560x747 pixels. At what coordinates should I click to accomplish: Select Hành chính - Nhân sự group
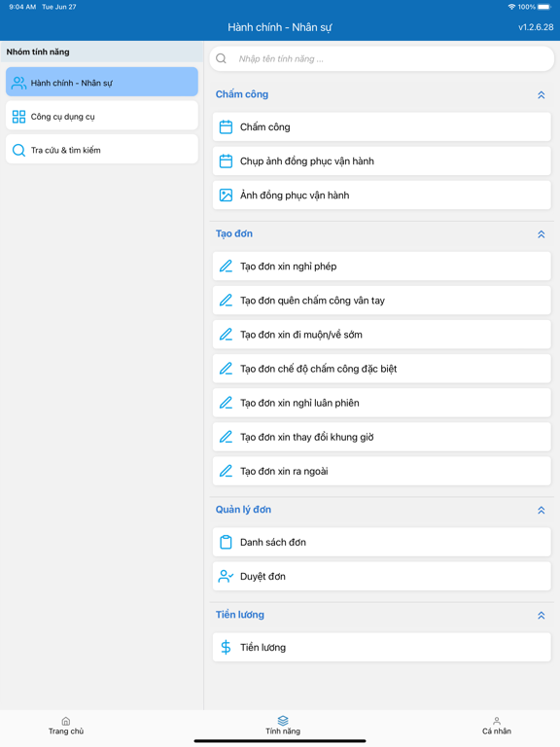click(102, 82)
